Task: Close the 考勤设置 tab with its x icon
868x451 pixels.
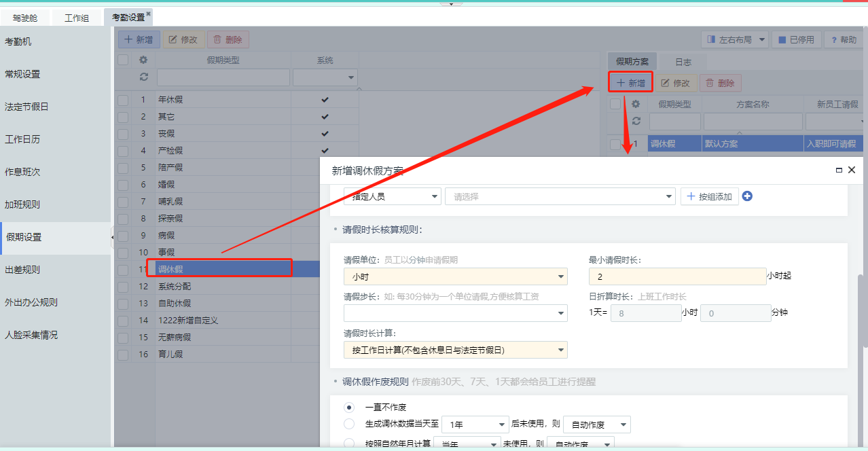Action: coord(149,14)
